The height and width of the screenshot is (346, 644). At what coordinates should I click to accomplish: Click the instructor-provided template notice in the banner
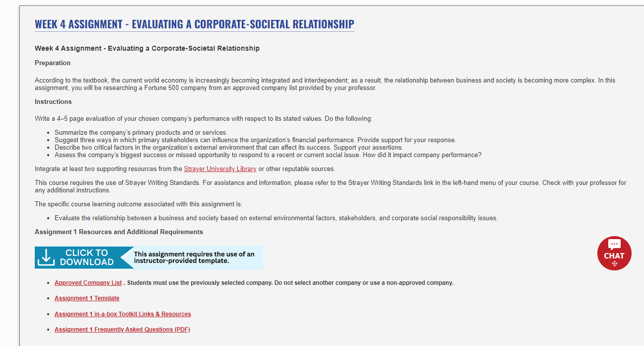pos(194,258)
